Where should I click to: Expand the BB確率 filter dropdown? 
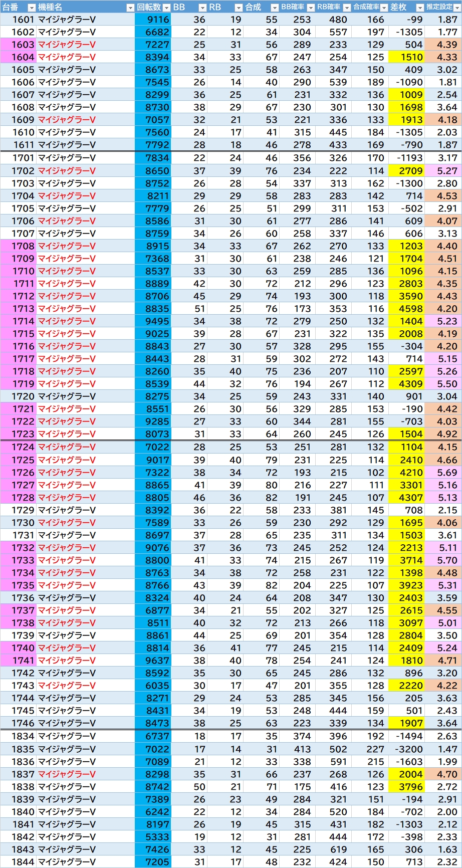[x=311, y=8]
